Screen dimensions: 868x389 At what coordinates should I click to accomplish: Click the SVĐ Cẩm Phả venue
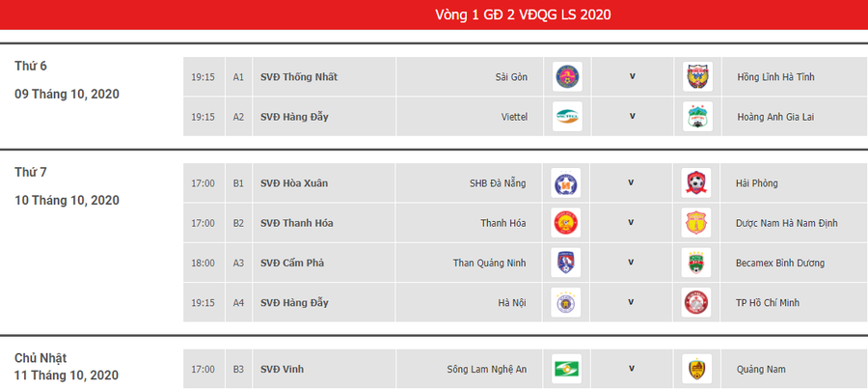[293, 263]
